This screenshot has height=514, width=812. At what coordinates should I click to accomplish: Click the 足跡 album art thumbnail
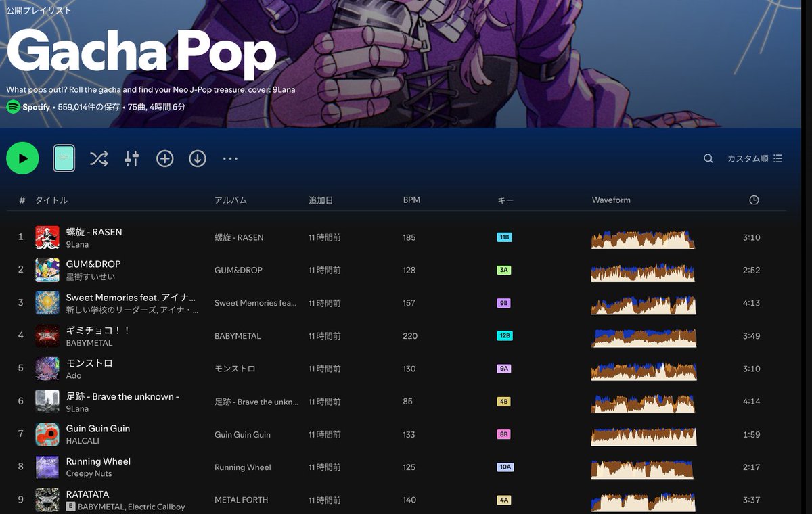pos(47,401)
